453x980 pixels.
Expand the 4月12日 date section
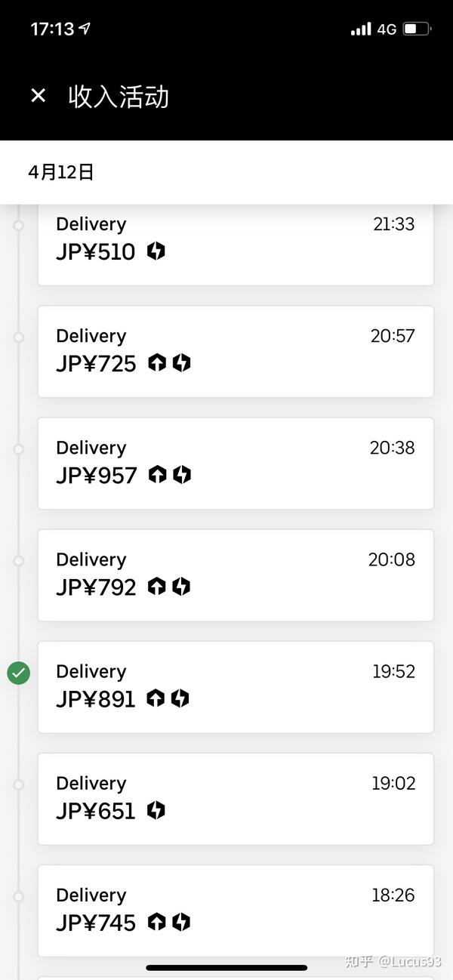pyautogui.click(x=60, y=172)
